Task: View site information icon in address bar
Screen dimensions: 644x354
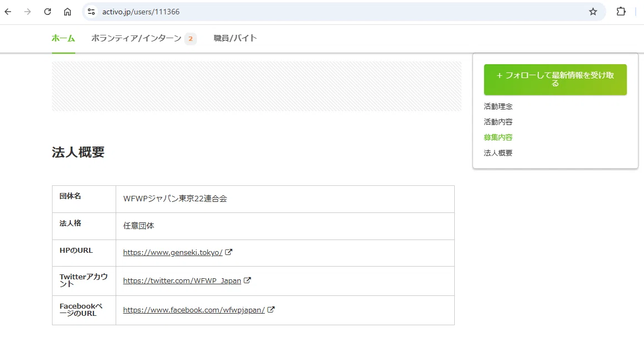Action: (92, 12)
